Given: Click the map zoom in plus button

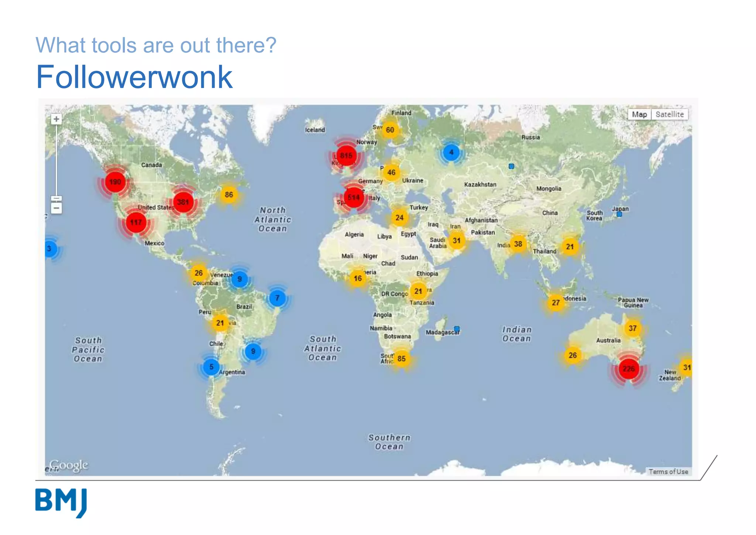Looking at the screenshot, I should tap(56, 119).
